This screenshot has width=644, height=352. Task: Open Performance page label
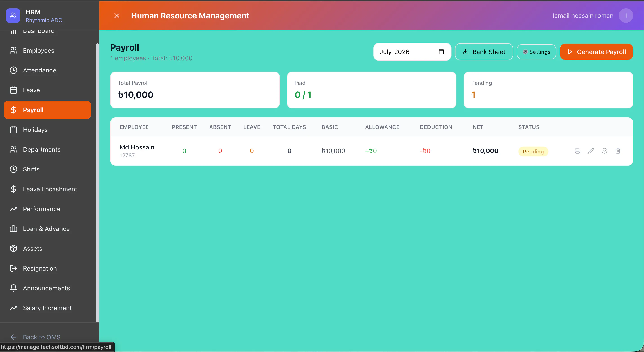click(x=42, y=209)
